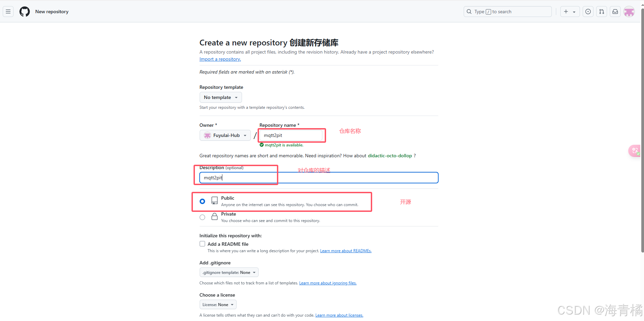Viewport: 644px width, 321px height.
Task: Select the Public radio button
Action: point(202,201)
